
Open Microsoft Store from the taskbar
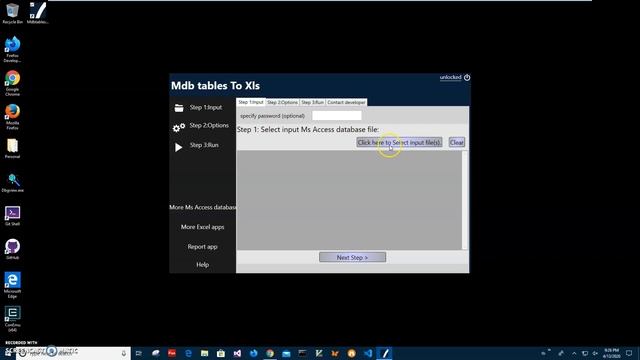click(x=221, y=353)
